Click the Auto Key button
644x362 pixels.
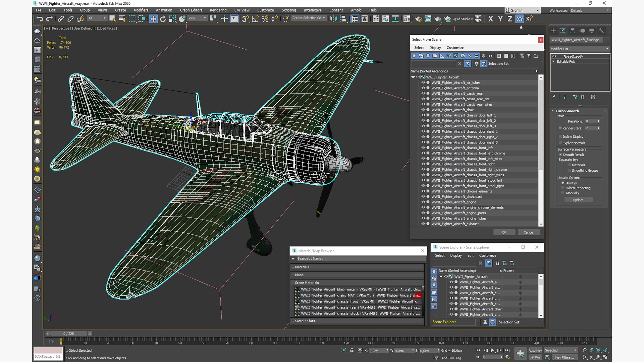(535, 351)
